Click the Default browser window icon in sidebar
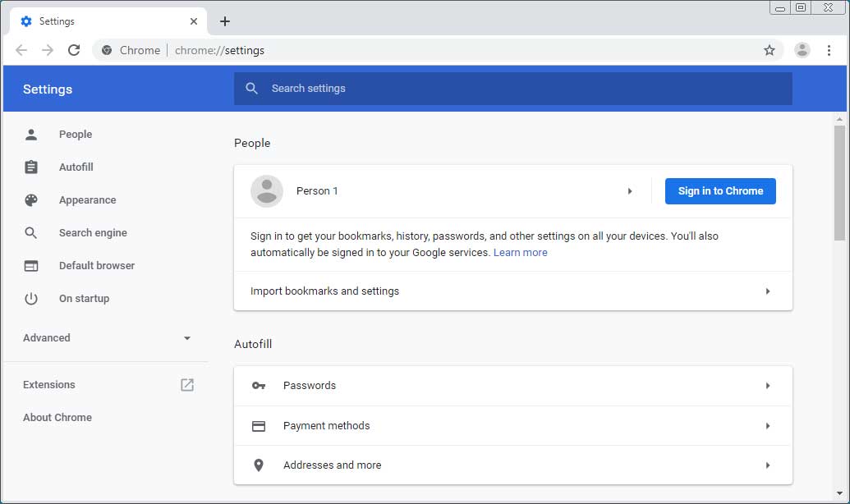Screen dimensions: 850x504 [x=31, y=266]
